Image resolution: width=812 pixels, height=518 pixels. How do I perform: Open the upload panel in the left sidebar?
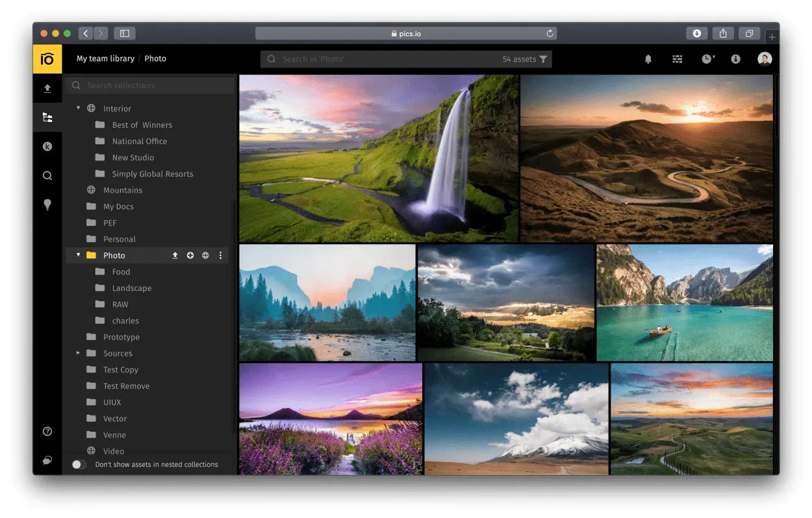click(47, 88)
